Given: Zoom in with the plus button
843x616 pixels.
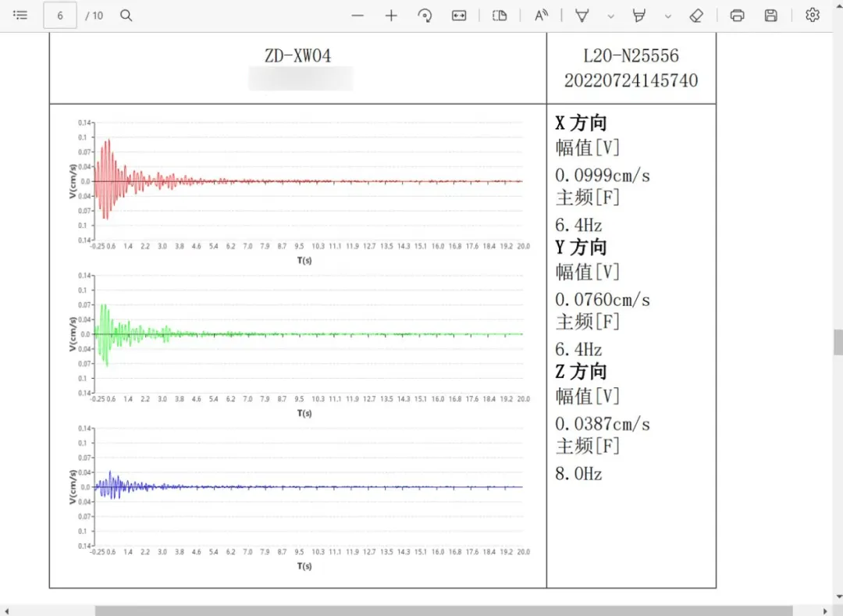Looking at the screenshot, I should click(391, 16).
